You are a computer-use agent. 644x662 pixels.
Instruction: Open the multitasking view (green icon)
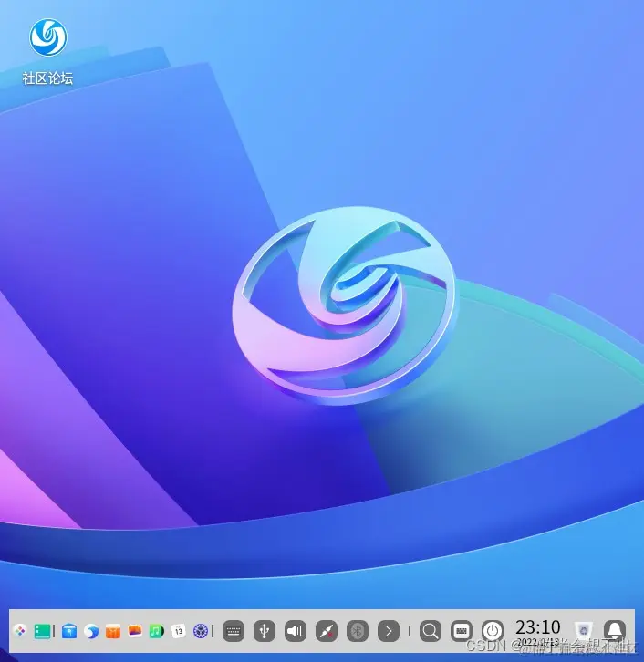pos(42,631)
